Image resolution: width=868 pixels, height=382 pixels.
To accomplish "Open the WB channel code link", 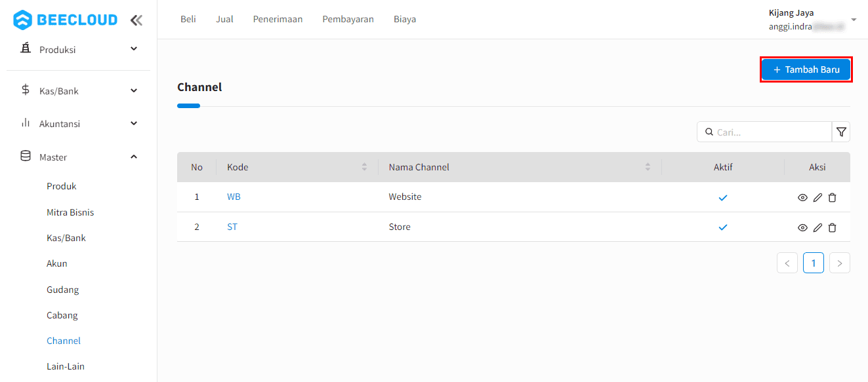I will (234, 197).
